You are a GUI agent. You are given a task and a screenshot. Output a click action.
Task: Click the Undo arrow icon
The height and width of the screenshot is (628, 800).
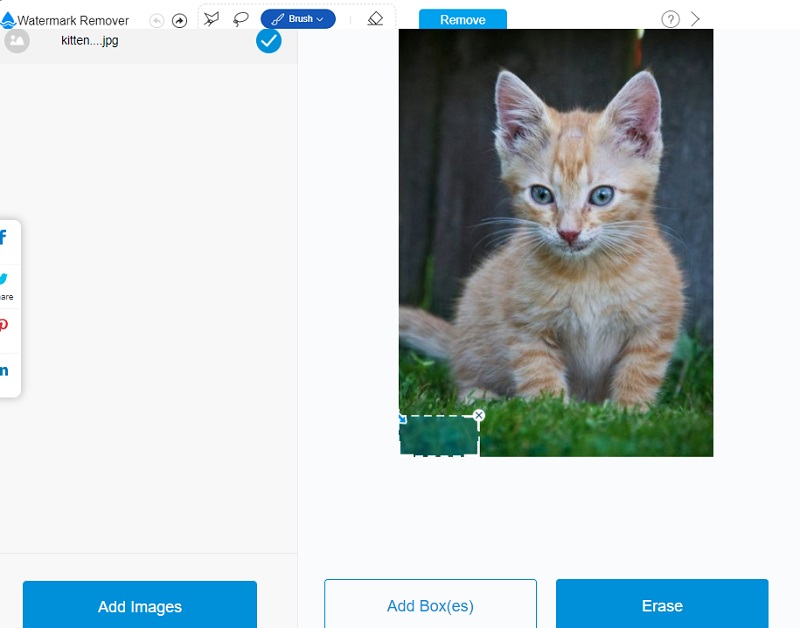[157, 19]
